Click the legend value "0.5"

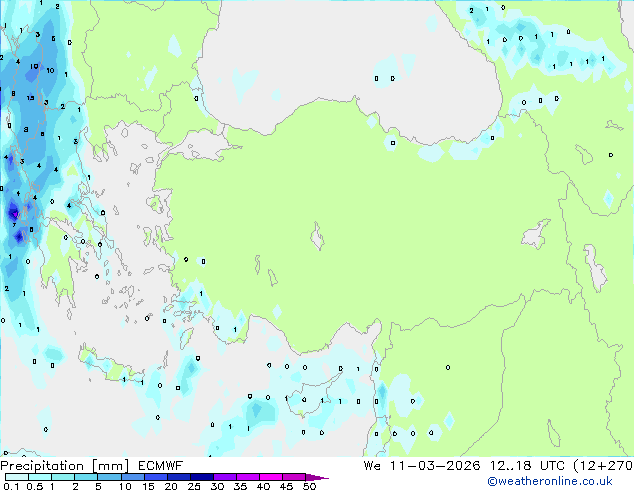coord(35,486)
